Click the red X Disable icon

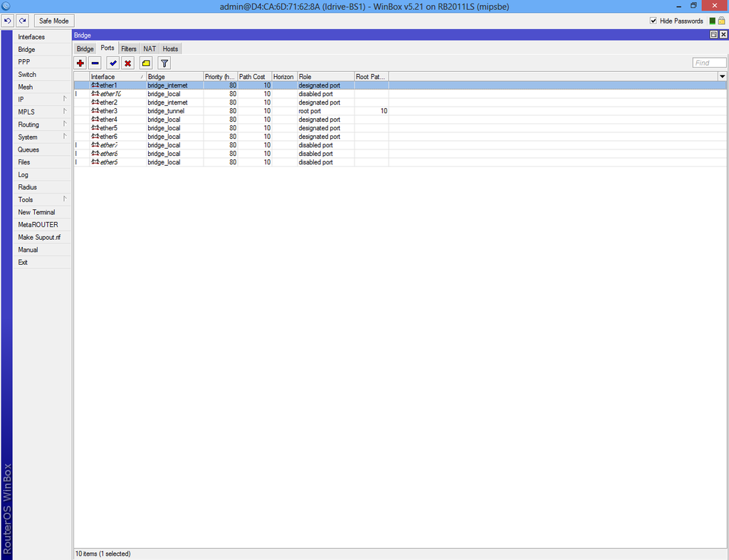(128, 63)
